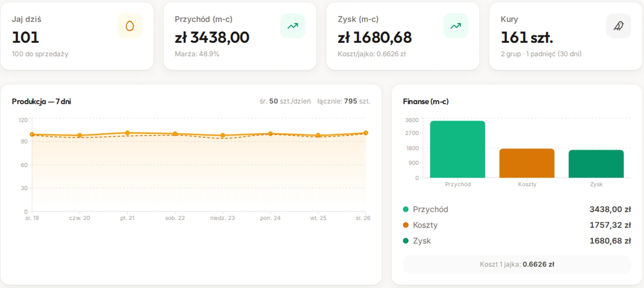The width and height of the screenshot is (644, 288).
Task: Click the data point for czw. 20
Action: point(79,135)
